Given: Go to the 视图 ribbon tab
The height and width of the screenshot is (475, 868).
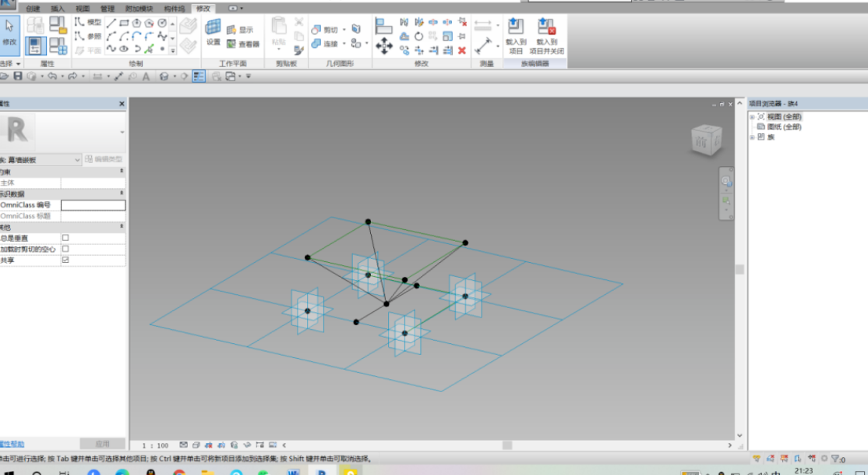Looking at the screenshot, I should pyautogui.click(x=82, y=9).
